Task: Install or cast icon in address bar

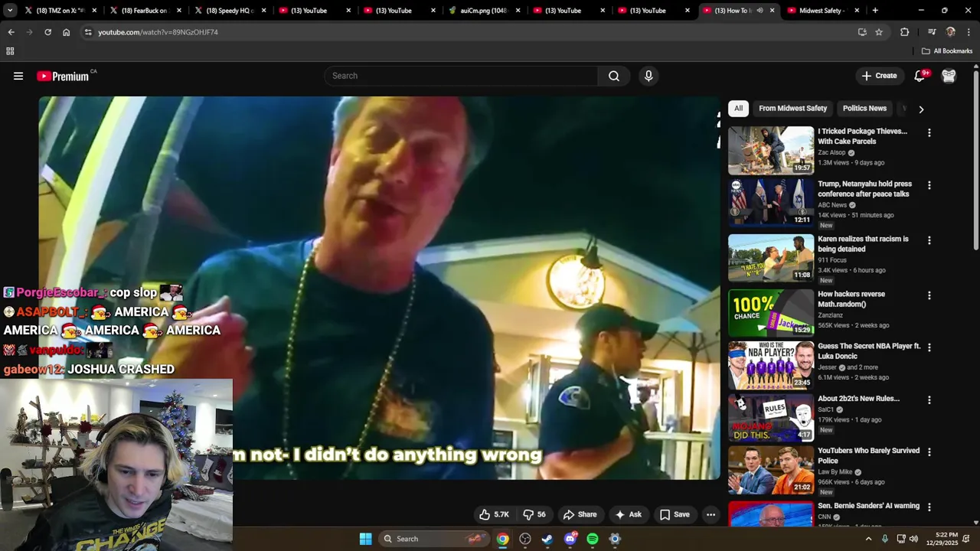Action: coord(862,32)
